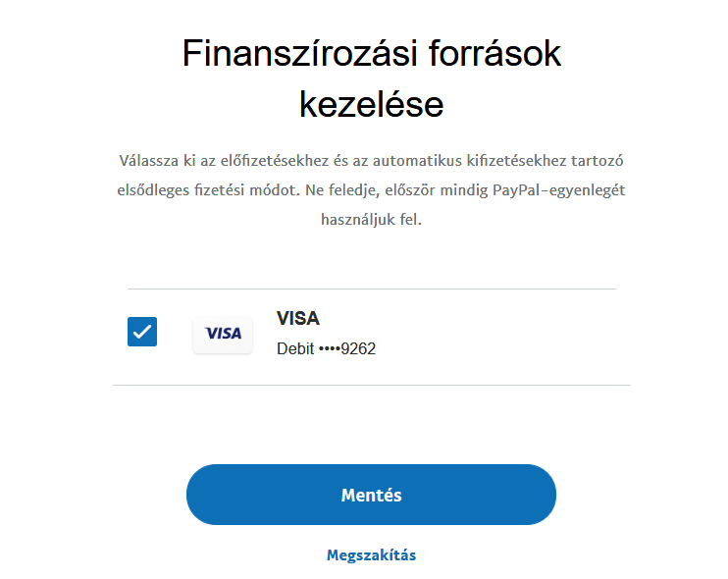Image resolution: width=728 pixels, height=579 pixels.
Task: Click the Megszakítás link
Action: click(x=371, y=555)
